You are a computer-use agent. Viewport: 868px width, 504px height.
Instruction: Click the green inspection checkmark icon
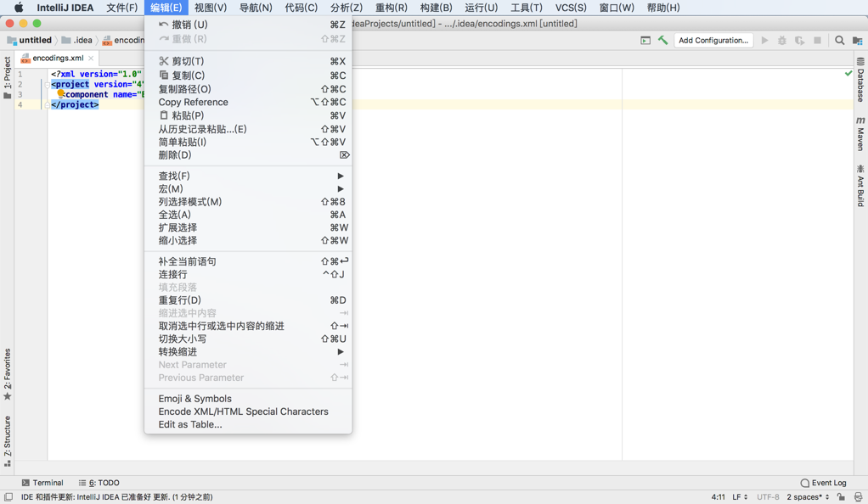(x=848, y=74)
